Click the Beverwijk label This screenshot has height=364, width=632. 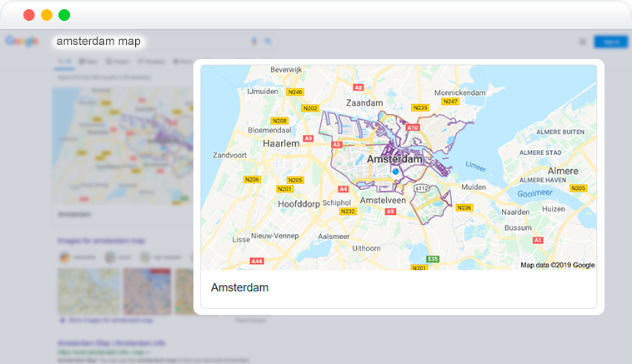coord(286,70)
